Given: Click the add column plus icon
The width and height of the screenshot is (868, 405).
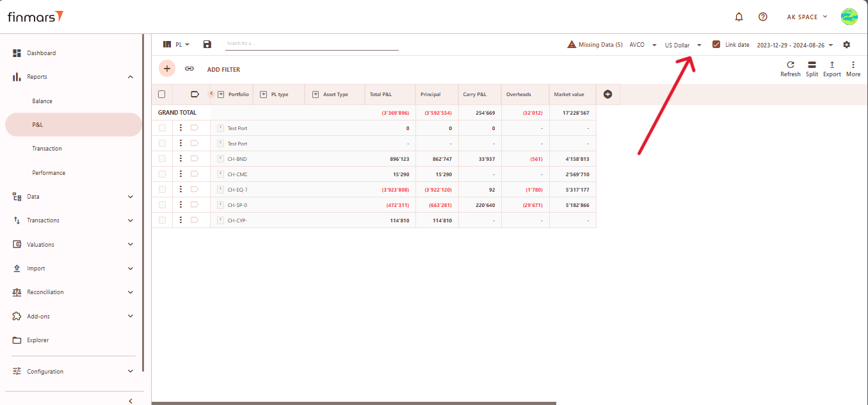Looking at the screenshot, I should pyautogui.click(x=607, y=94).
